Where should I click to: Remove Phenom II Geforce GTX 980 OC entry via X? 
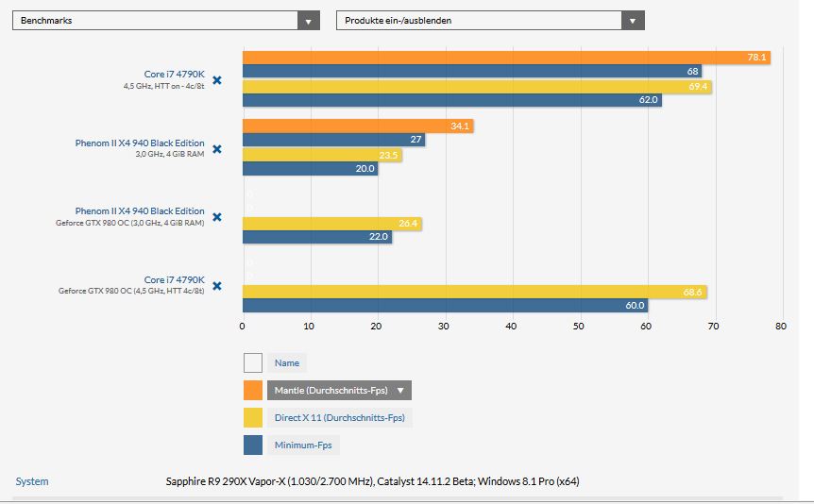(217, 217)
